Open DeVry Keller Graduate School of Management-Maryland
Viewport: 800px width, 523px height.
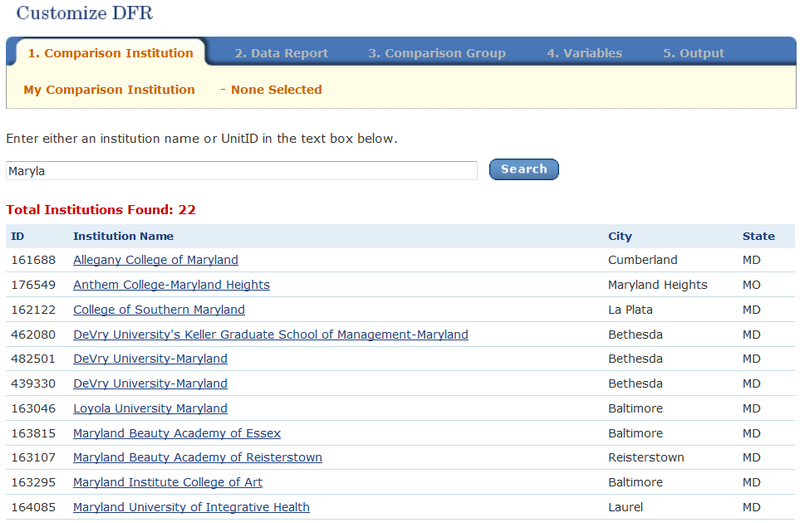270,335
